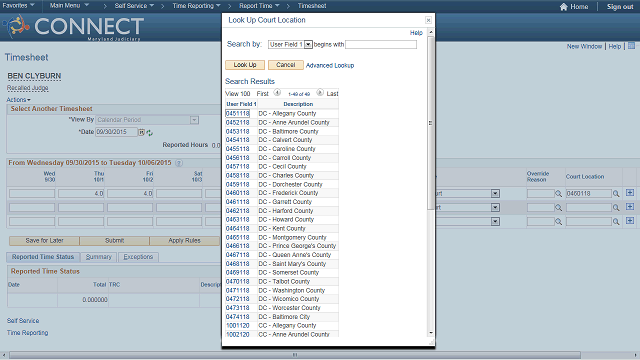Open Time Reporting breadcrumb menu
This screenshot has height=360, width=640.
pos(196,6)
